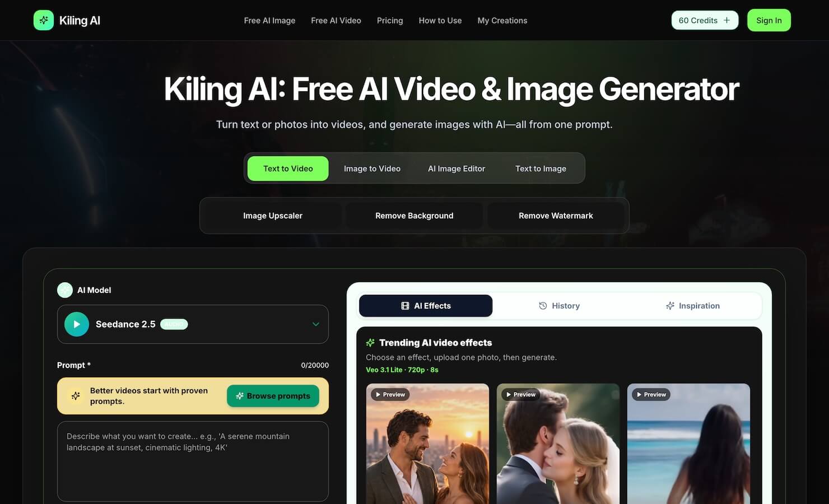Open the Remove Watermark tool
The image size is (829, 504).
(x=556, y=216)
